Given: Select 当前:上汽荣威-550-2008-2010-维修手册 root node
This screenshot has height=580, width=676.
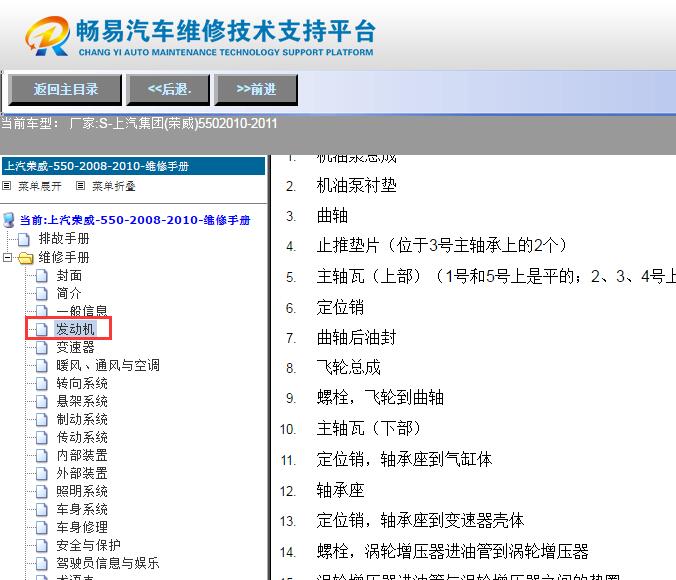Looking at the screenshot, I should 135,220.
